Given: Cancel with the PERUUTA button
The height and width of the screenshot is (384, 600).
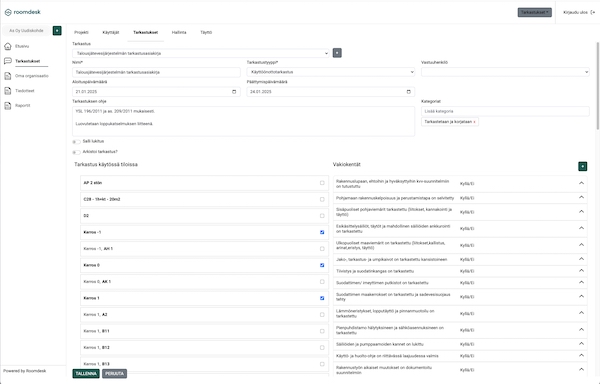Looking at the screenshot, I should (114, 374).
